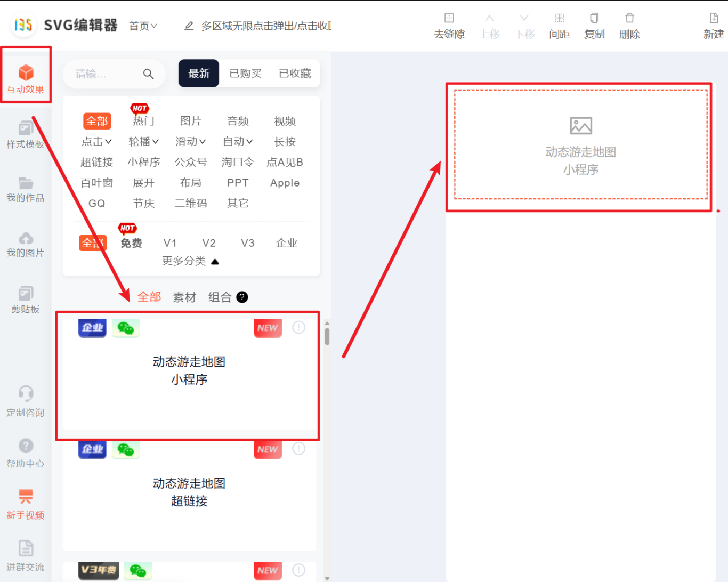Click the question mark next to 组合
The width and height of the screenshot is (728, 582).
[242, 297]
